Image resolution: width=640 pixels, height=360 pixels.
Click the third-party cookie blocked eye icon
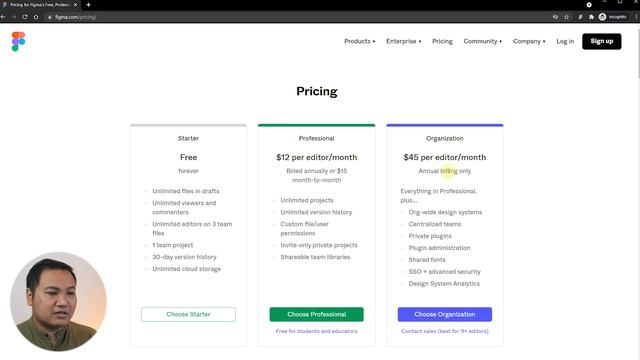(x=556, y=17)
